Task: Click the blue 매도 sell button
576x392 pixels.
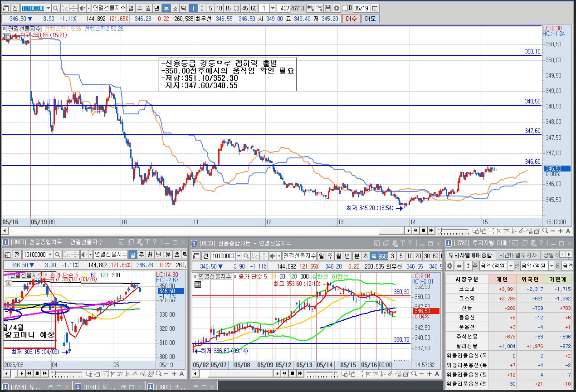Action: click(x=370, y=19)
